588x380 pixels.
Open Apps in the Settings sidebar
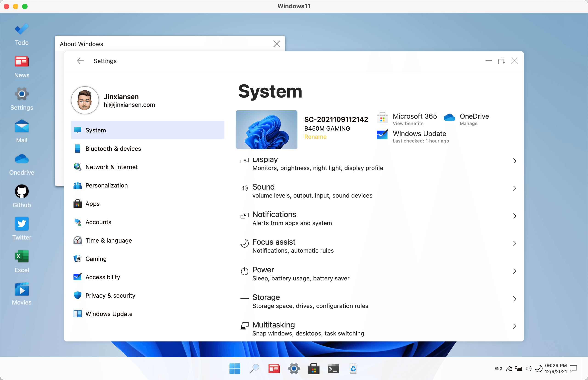pos(148,204)
